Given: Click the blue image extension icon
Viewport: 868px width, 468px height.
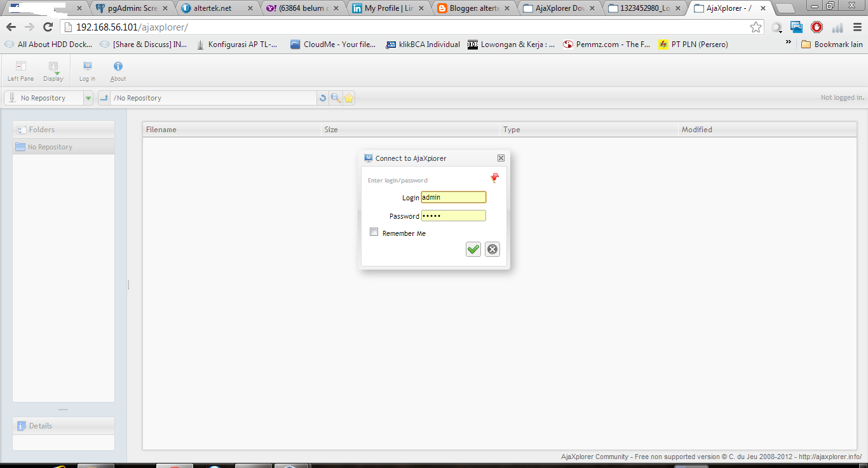Looking at the screenshot, I should tap(797, 27).
